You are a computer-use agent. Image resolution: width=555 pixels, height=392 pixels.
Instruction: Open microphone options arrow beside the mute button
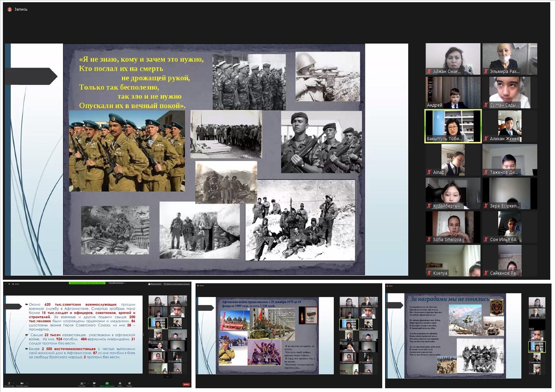[x=14, y=383]
